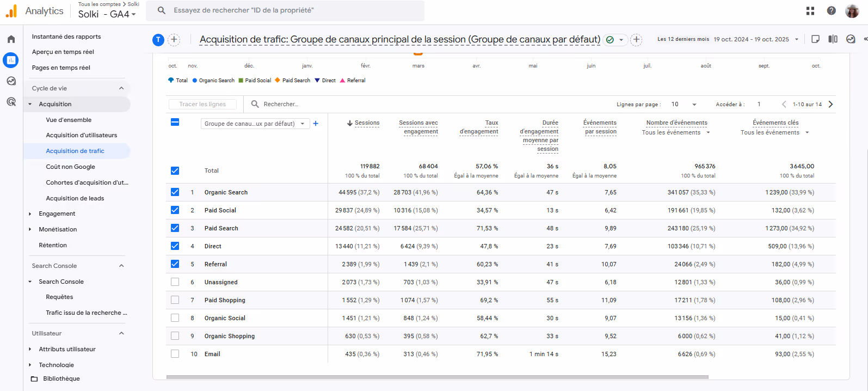The image size is (868, 391).
Task: Add a comparison with the plus next to T
Action: [x=174, y=39]
